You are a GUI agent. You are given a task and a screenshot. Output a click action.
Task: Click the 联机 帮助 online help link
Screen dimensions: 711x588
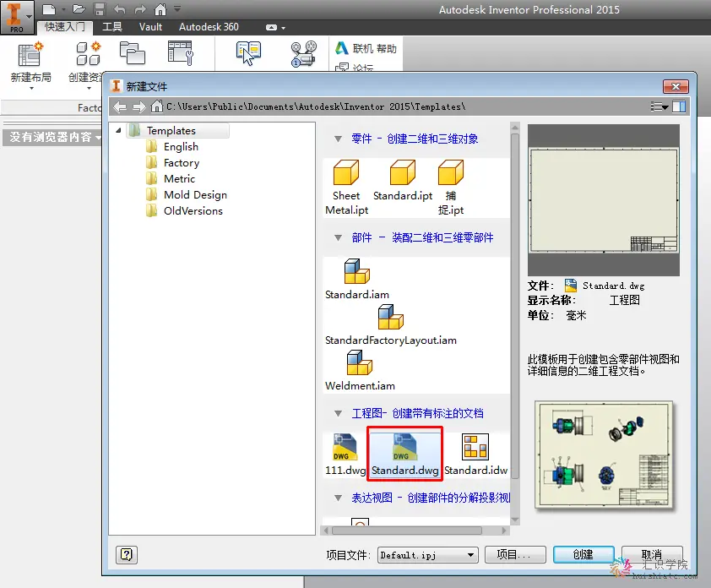pyautogui.click(x=366, y=48)
